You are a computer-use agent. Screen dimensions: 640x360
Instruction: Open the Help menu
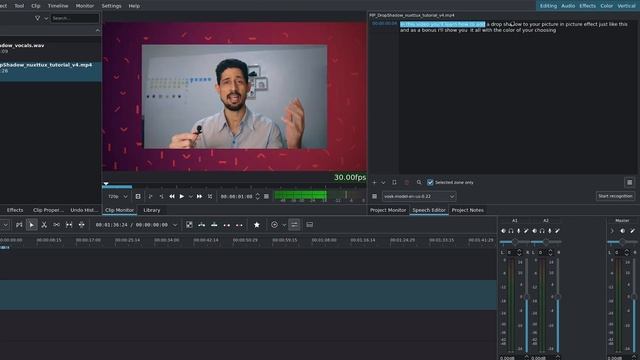tap(134, 6)
